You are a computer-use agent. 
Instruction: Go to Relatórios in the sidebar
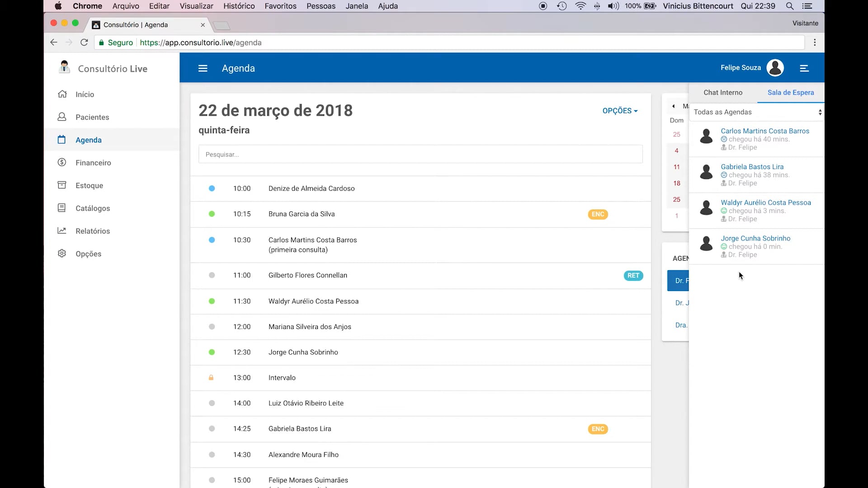click(93, 231)
